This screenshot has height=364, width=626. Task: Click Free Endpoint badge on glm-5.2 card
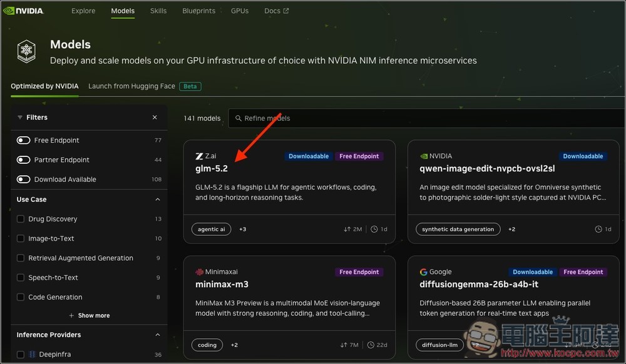point(359,156)
